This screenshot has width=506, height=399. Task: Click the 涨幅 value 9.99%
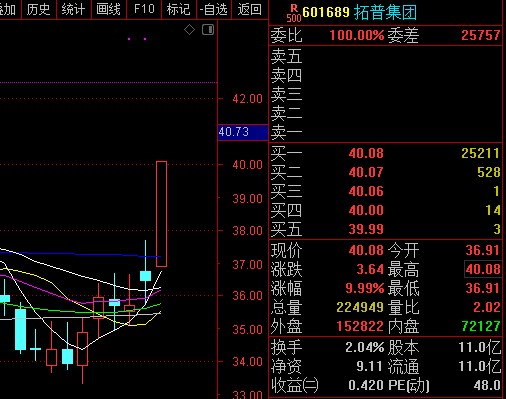[365, 288]
